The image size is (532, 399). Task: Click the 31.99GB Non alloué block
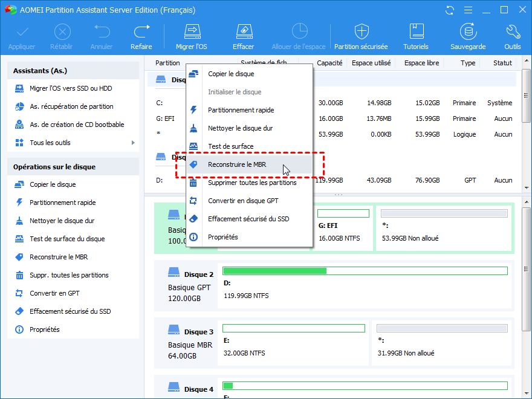click(x=442, y=343)
